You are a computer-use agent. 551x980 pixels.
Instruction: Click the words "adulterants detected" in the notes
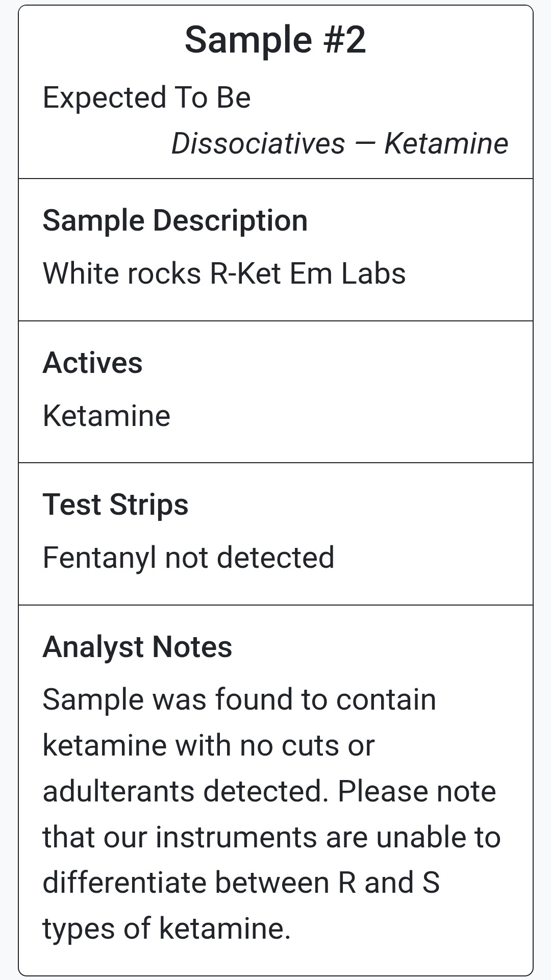[185, 791]
